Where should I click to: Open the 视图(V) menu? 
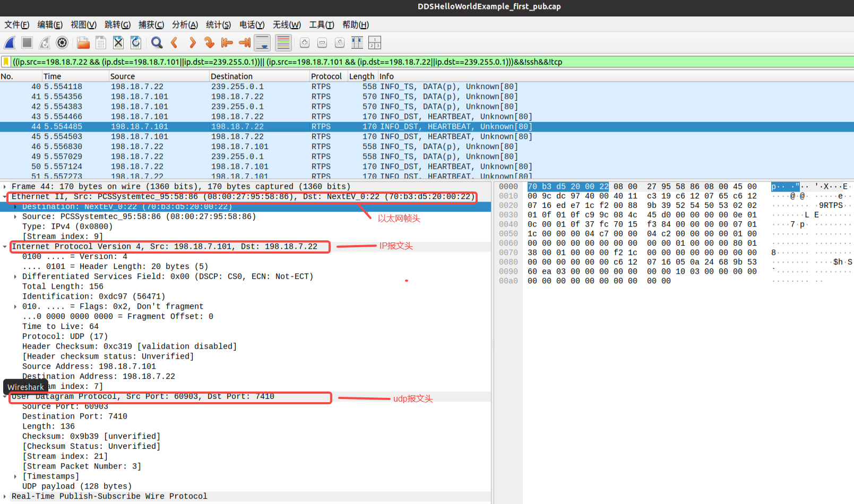[83, 25]
